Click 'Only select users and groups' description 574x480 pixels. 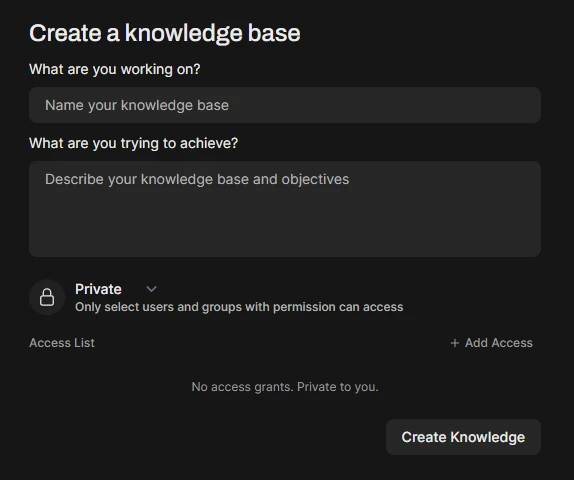coord(239,307)
